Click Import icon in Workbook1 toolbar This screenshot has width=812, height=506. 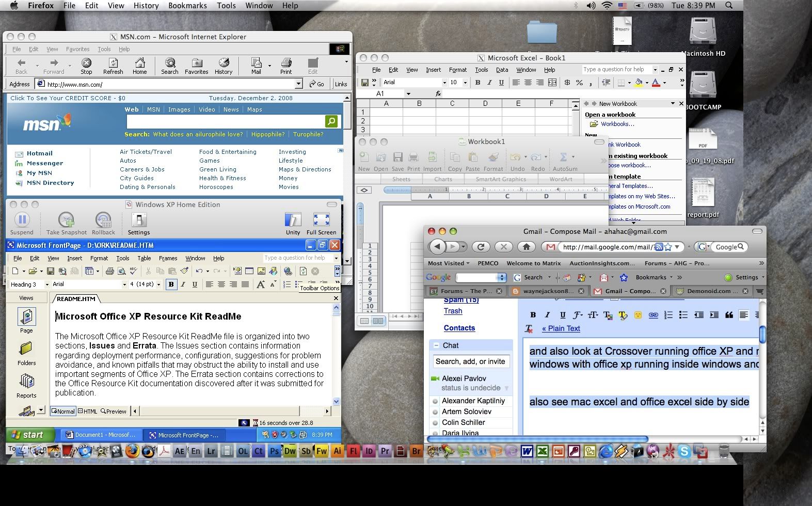pyautogui.click(x=432, y=157)
